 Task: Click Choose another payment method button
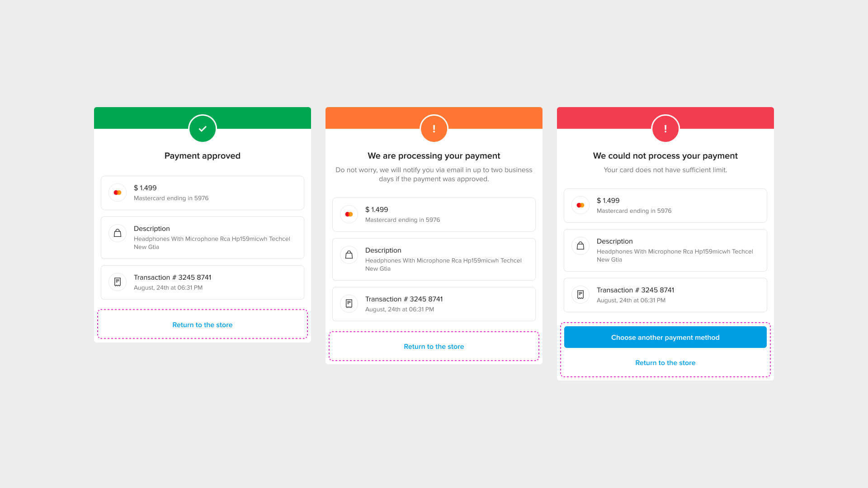coord(665,337)
